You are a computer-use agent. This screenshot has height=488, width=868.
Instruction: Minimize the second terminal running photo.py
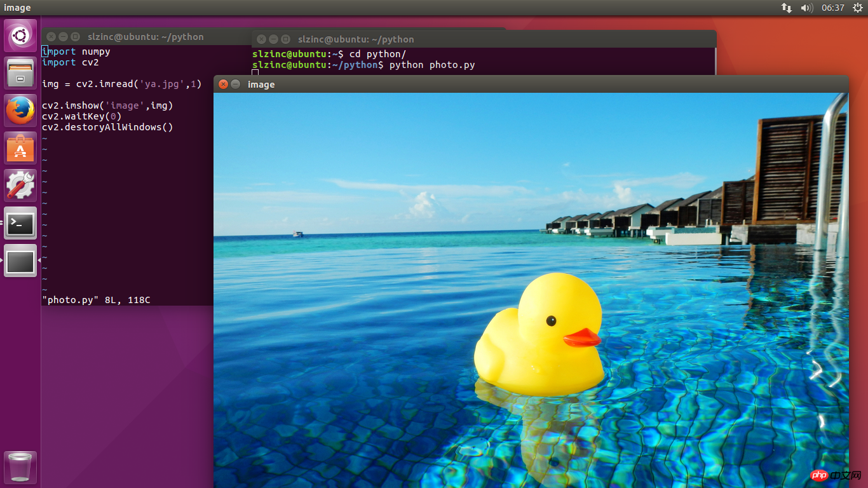point(273,39)
